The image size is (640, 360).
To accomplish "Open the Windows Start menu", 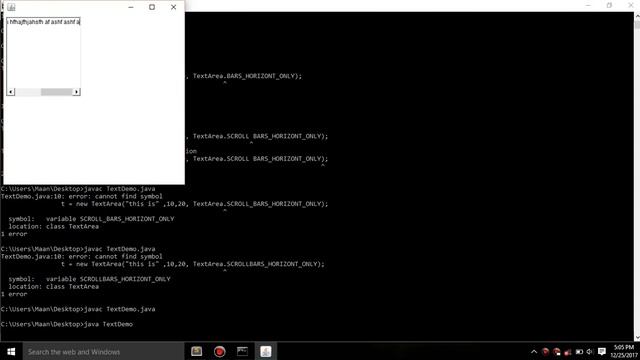I will [x=11, y=351].
